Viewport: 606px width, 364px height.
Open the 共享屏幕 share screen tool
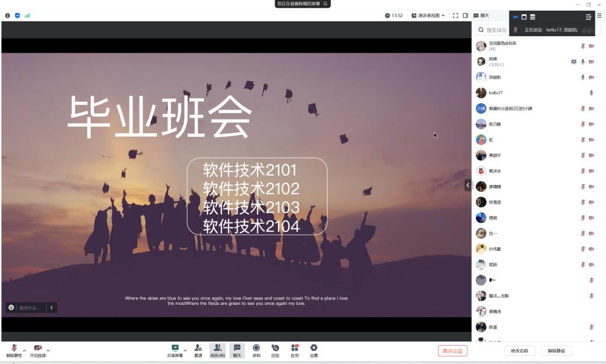pyautogui.click(x=175, y=348)
